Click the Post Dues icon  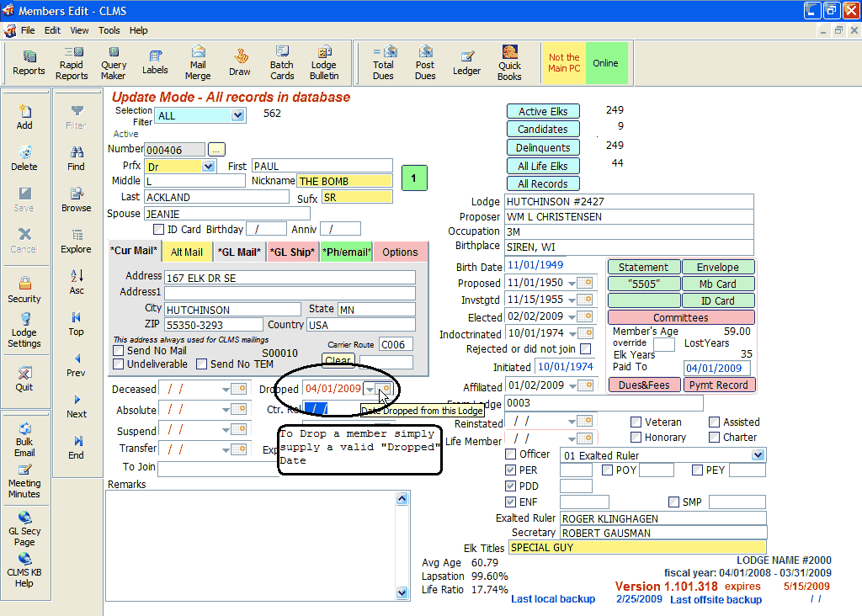pyautogui.click(x=425, y=63)
